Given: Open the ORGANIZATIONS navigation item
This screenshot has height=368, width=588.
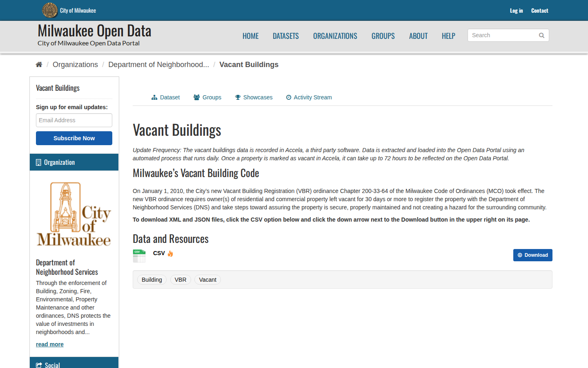Looking at the screenshot, I should [335, 36].
